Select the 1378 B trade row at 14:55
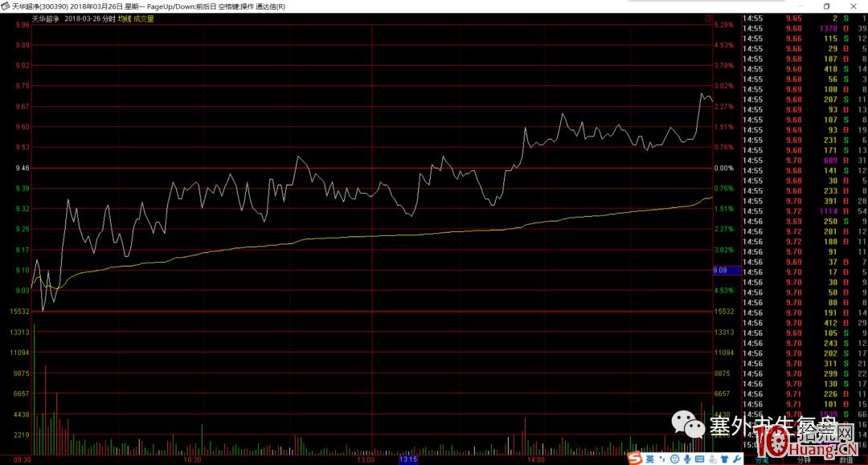The width and height of the screenshot is (868, 465). coord(805,29)
